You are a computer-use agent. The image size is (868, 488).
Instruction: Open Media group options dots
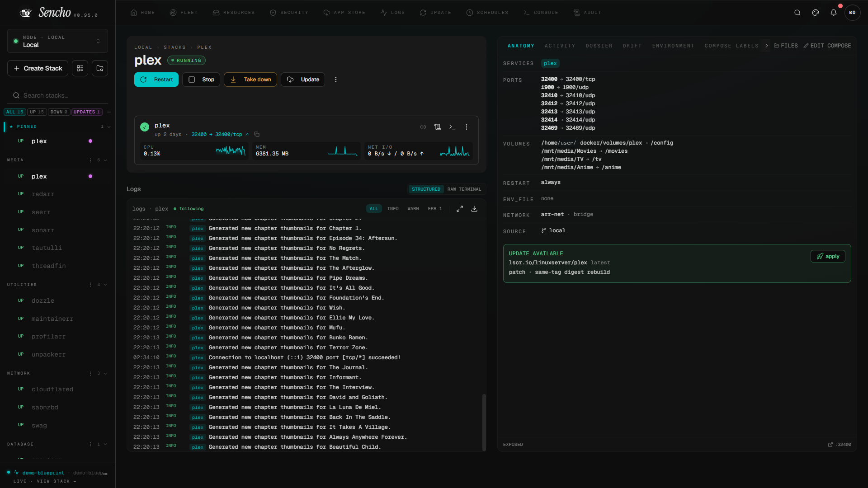(90, 160)
